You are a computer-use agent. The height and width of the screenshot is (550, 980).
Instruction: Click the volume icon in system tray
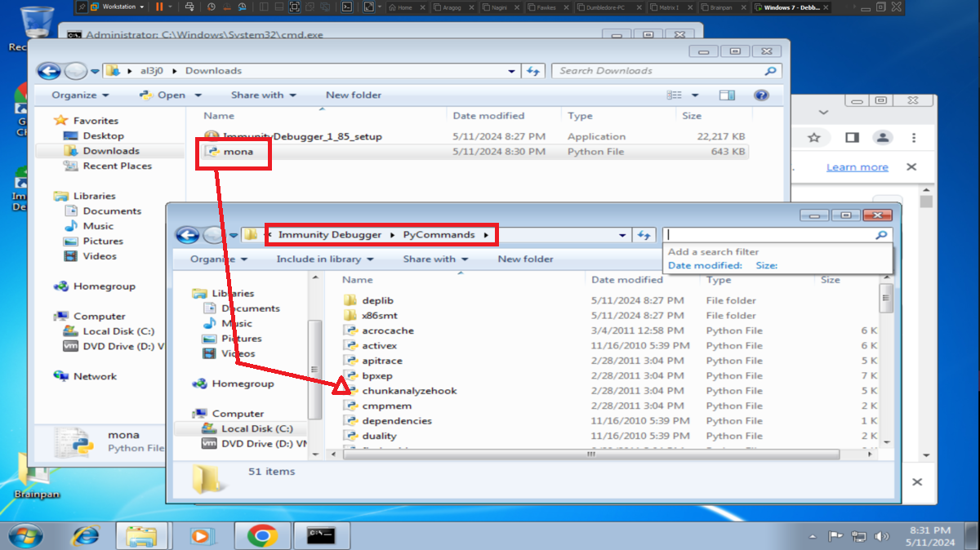tap(881, 537)
